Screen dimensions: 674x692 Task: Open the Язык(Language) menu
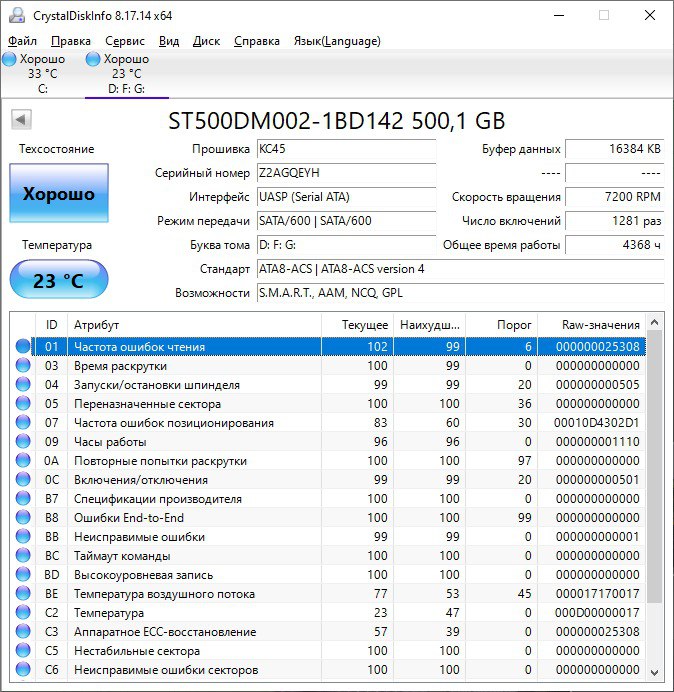336,41
